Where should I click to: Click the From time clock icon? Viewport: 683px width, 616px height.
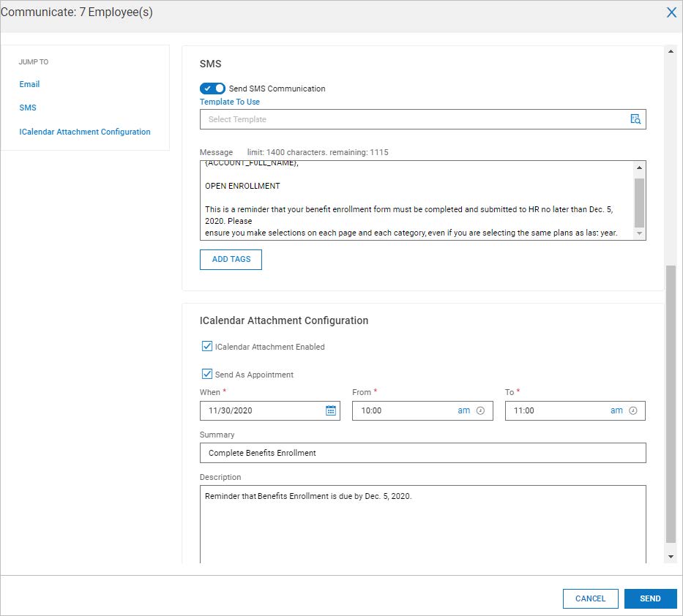click(x=480, y=411)
